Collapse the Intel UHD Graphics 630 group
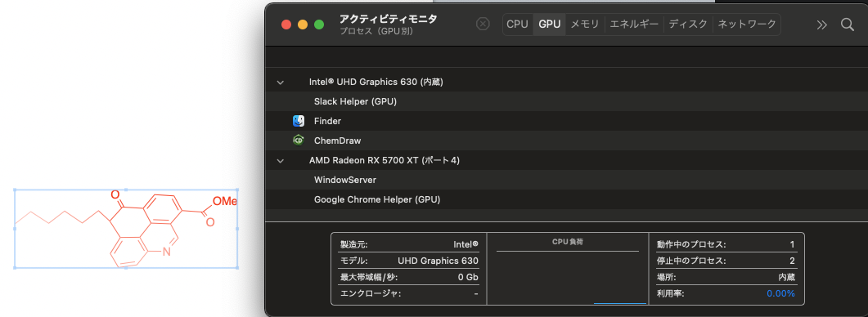868x317 pixels. click(280, 83)
